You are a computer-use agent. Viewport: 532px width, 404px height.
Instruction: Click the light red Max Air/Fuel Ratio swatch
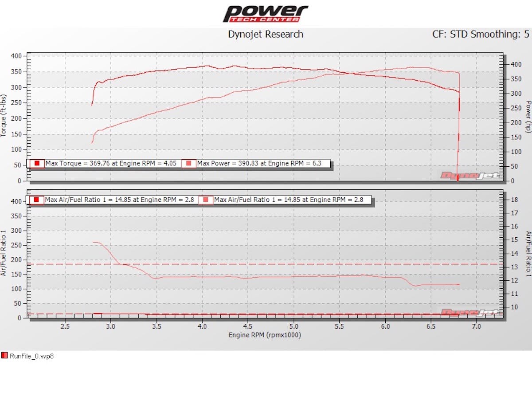[x=206, y=200]
